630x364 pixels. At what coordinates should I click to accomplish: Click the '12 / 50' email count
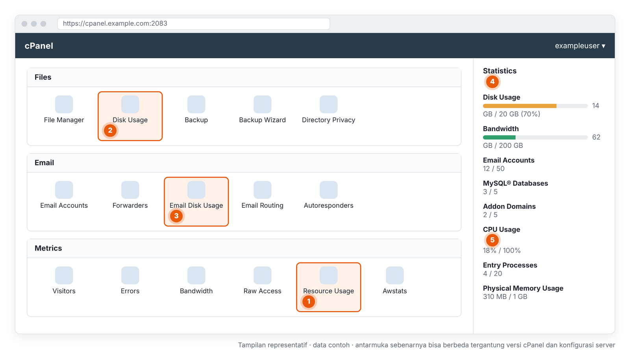[494, 169]
